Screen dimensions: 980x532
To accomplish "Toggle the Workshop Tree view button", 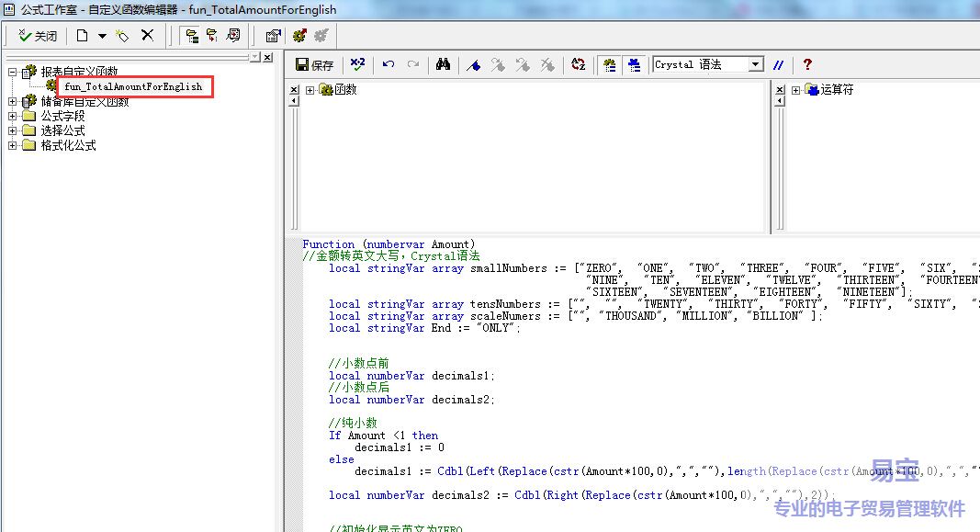I will point(191,36).
